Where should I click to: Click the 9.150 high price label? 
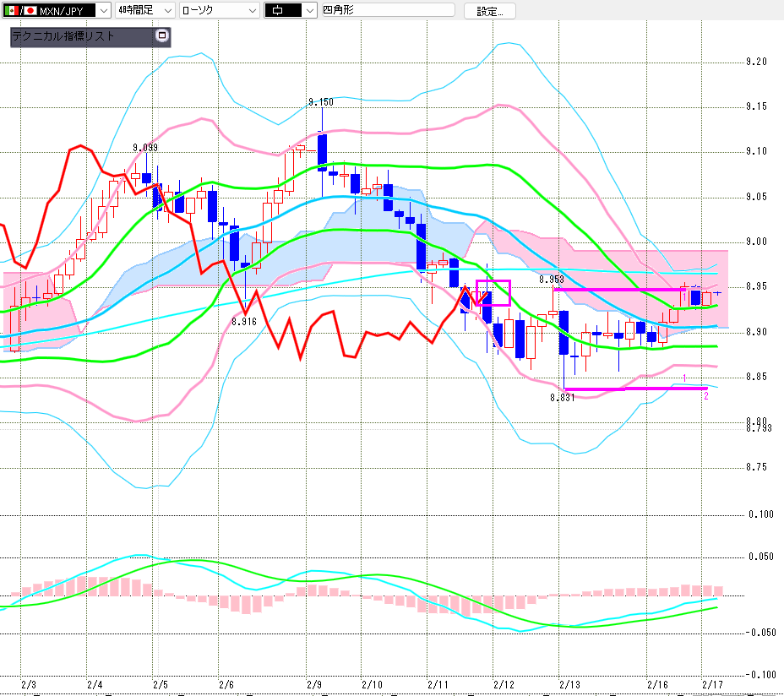tap(320, 102)
